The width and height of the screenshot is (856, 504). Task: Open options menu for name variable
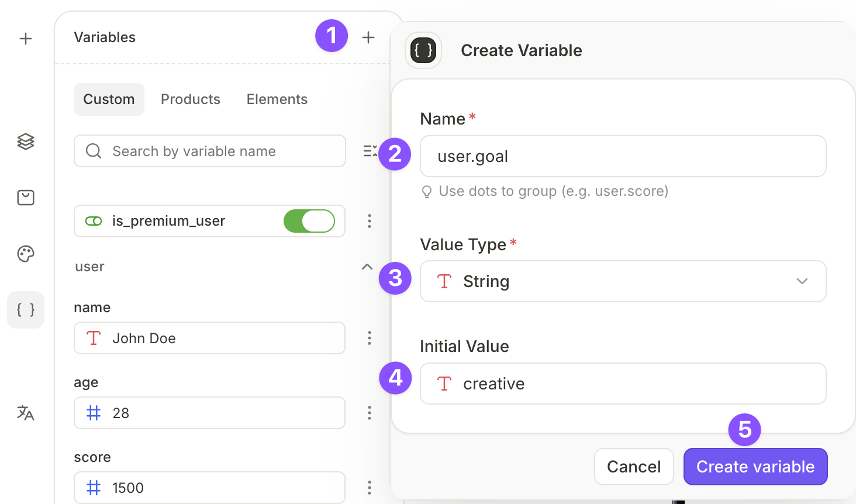coord(369,338)
